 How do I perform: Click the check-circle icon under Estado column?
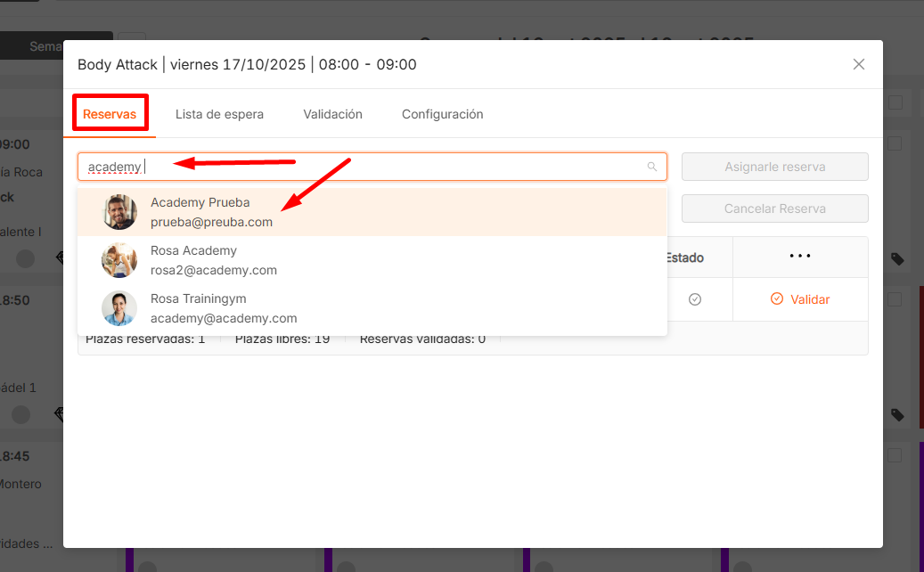(x=695, y=299)
